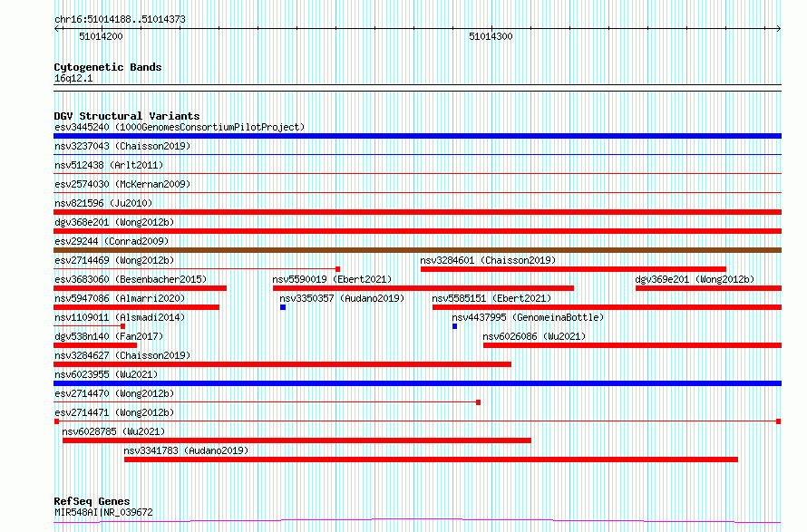Click the red nsv5590019 feature bar
This screenshot has height=532, width=807.
coord(423,288)
